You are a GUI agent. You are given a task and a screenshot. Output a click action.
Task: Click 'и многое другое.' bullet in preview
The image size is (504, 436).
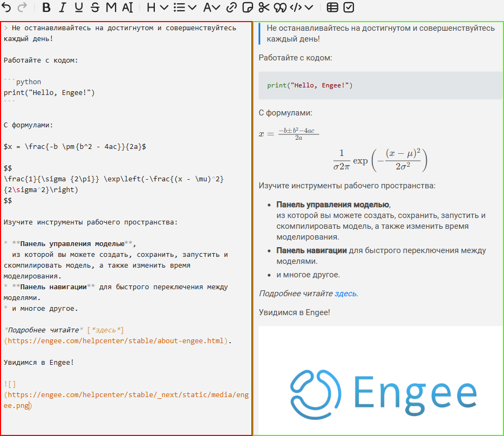[x=308, y=275]
